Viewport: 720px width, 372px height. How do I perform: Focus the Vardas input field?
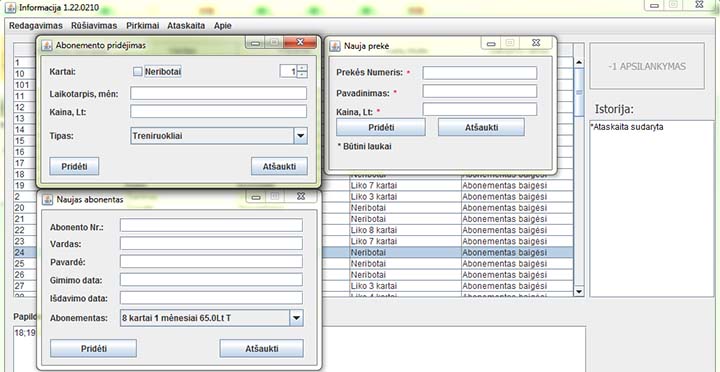coord(212,243)
